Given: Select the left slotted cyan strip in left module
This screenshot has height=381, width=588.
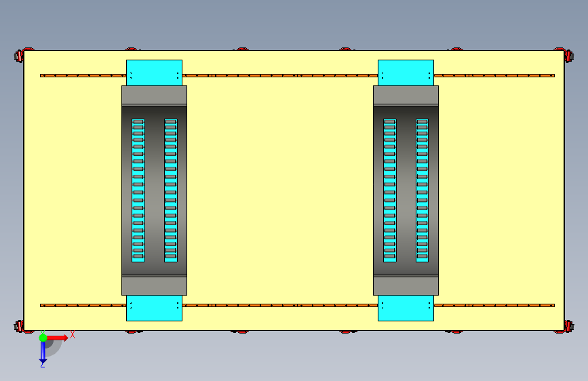Looking at the screenshot, I should (138, 190).
